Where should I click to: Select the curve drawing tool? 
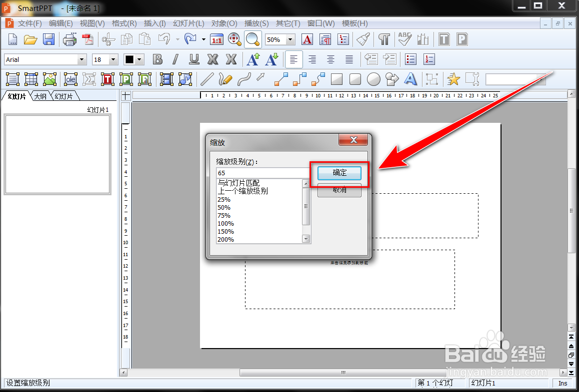[x=243, y=79]
